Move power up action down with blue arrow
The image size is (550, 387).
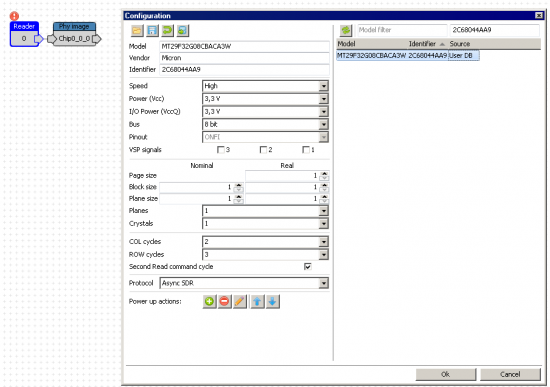[273, 301]
